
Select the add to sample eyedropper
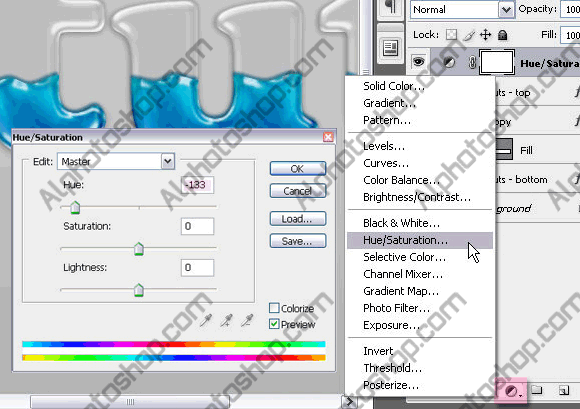pyautogui.click(x=226, y=320)
